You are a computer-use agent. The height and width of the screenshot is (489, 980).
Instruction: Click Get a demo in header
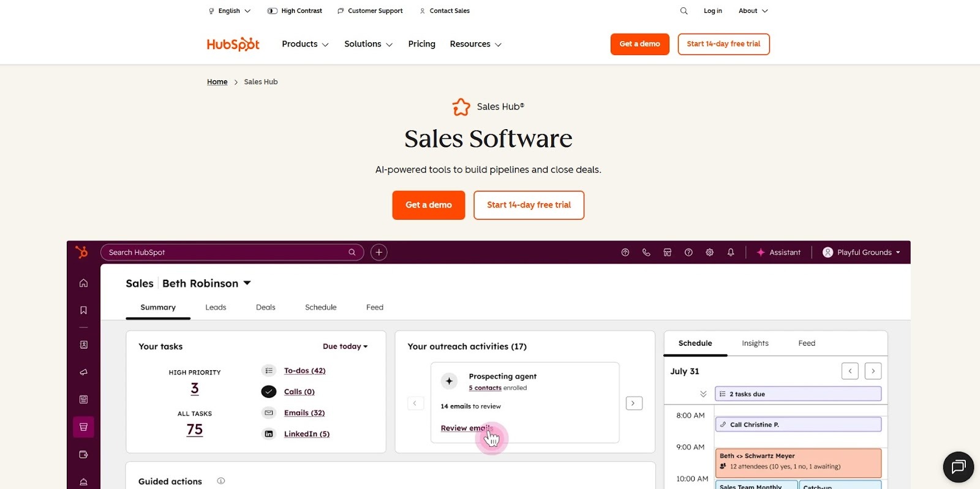click(640, 44)
